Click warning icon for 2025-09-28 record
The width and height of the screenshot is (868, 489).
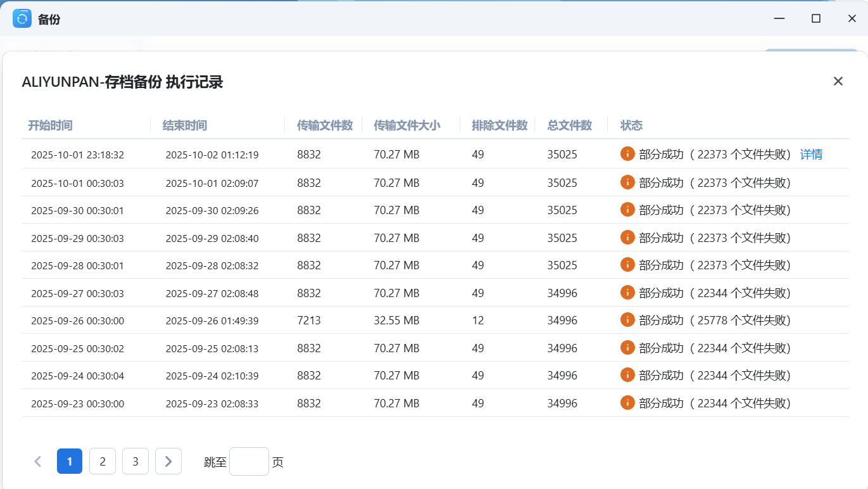tap(627, 265)
